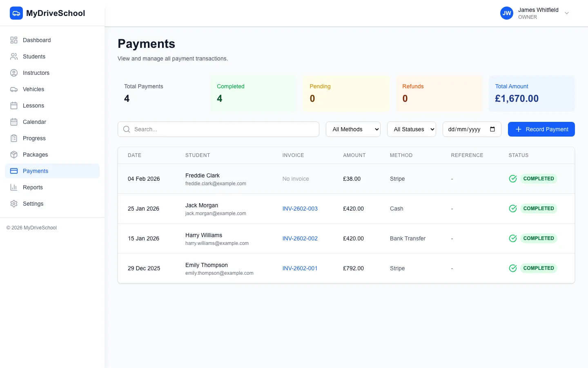Open the Reports chart icon
Viewport: 588px width, 368px height.
pos(13,187)
